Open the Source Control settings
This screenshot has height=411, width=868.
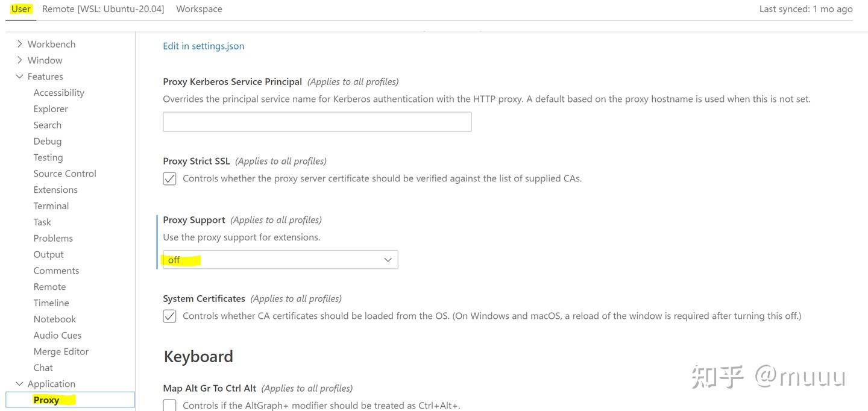point(64,174)
